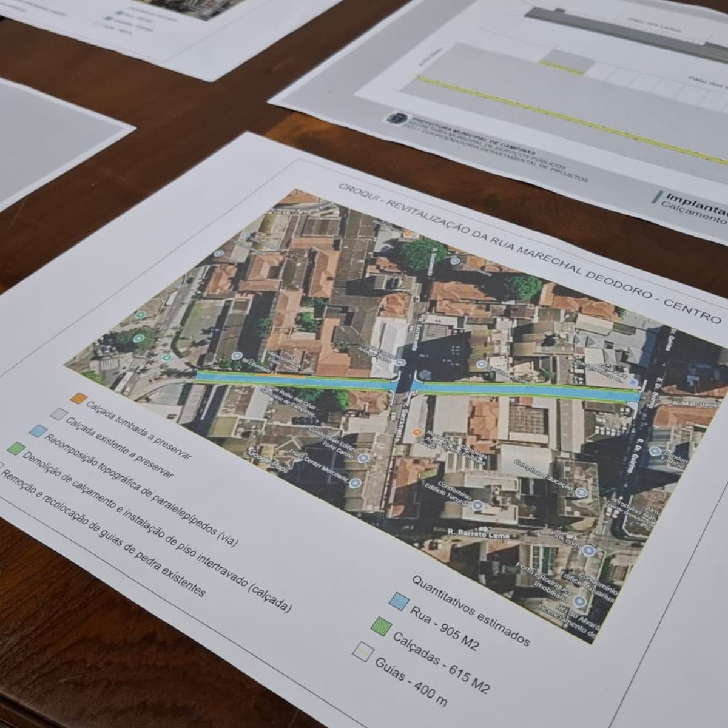Image resolution: width=728 pixels, height=728 pixels.
Task: Click the grey 'Calçada existente a preservar' legend swatch
Action: 58,414
